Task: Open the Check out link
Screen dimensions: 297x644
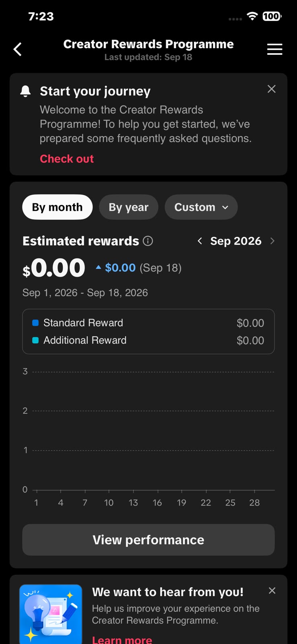Action: [x=67, y=159]
